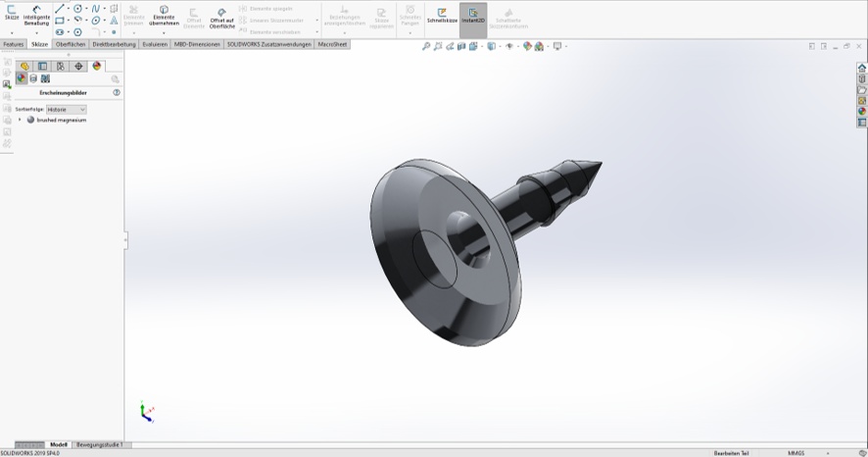868x457 pixels.
Task: Select the Spline sketch tool
Action: [96, 8]
